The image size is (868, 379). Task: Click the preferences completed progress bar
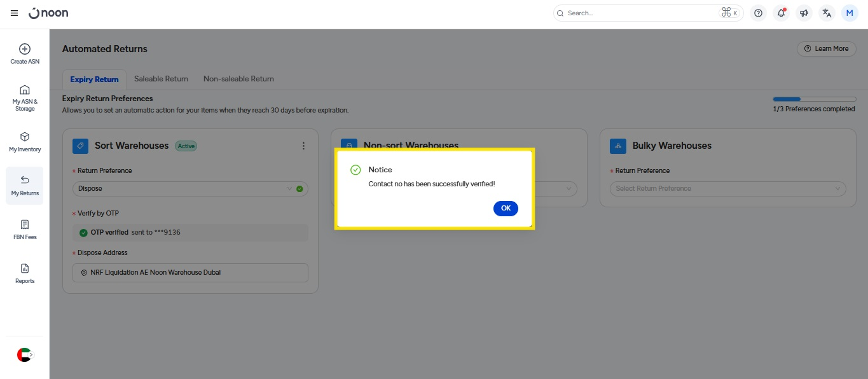point(814,99)
